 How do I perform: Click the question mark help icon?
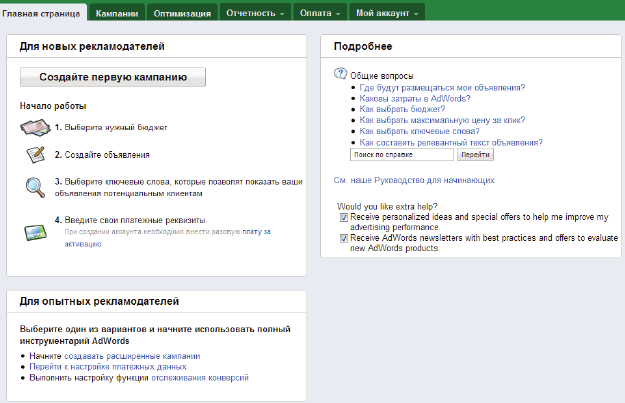coord(341,75)
